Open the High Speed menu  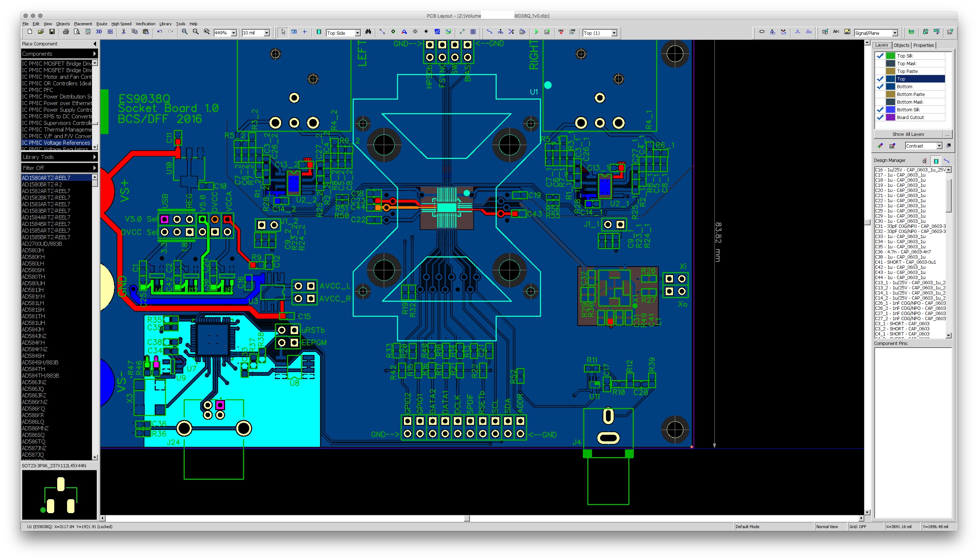[x=121, y=24]
